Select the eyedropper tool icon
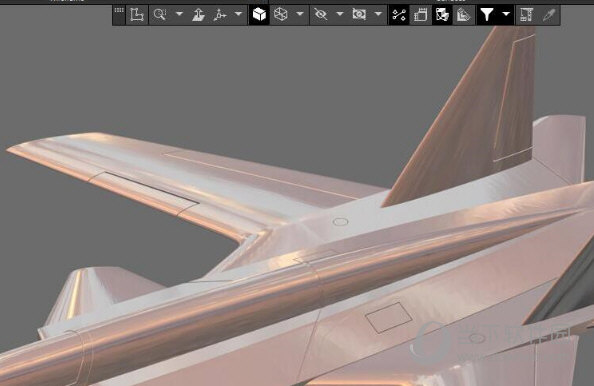Screen dimensions: 594x386 point(549,15)
